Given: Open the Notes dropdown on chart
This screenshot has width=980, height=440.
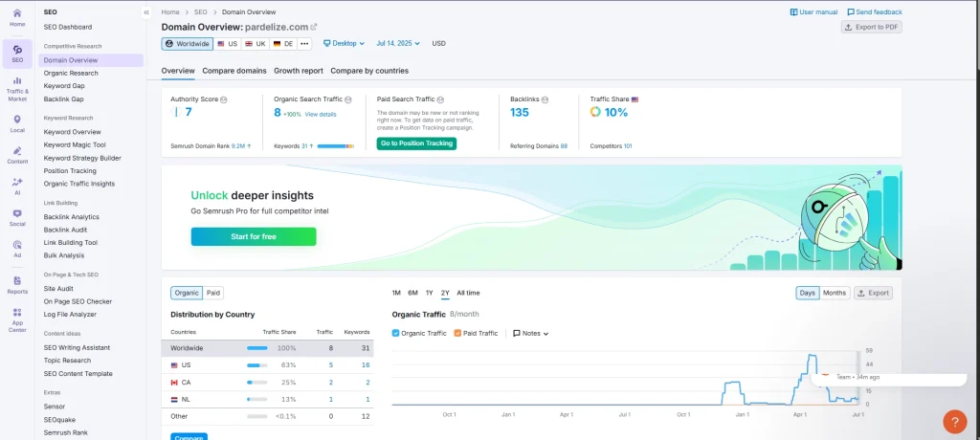Looking at the screenshot, I should (x=530, y=333).
